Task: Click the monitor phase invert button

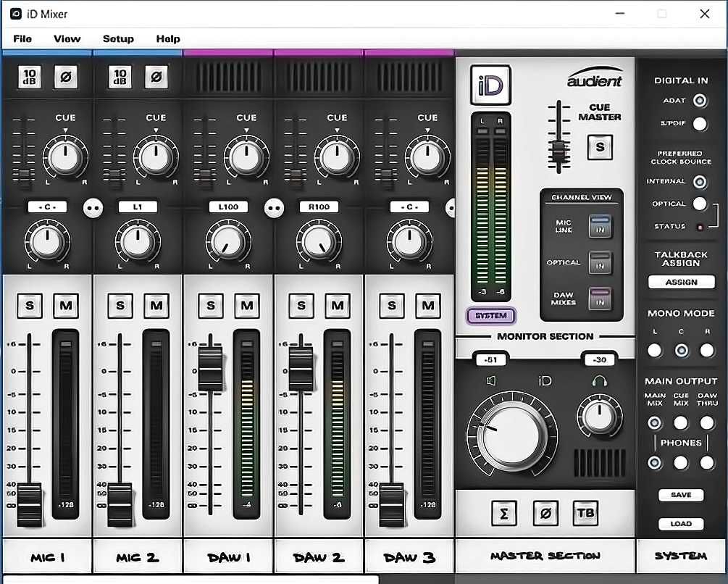Action: [545, 514]
